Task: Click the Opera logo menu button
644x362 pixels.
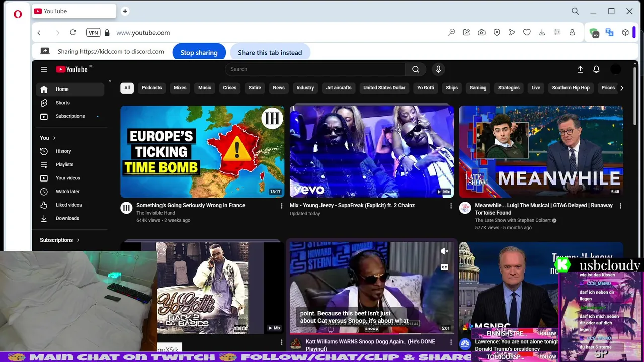Action: click(x=18, y=14)
